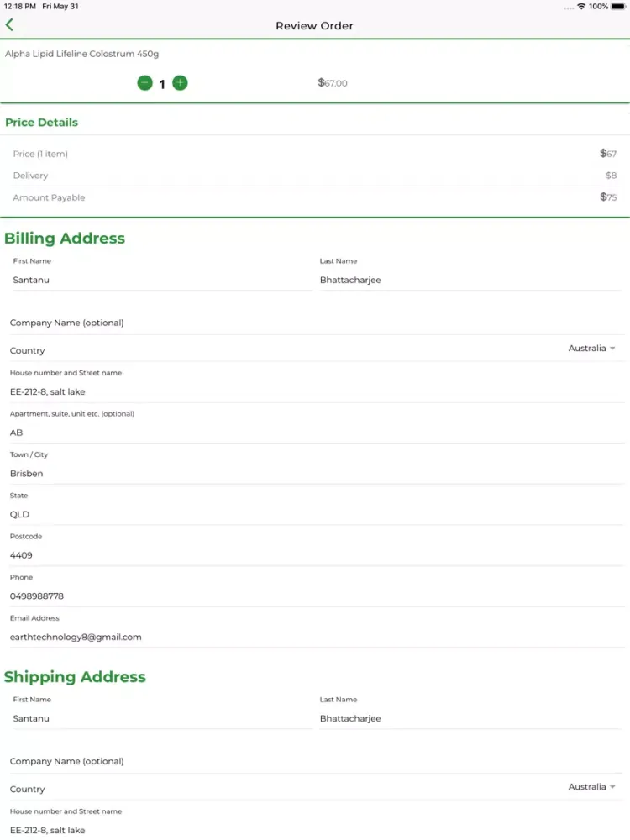Image resolution: width=630 pixels, height=840 pixels.
Task: Increase quantity with the plus button
Action: 180,83
